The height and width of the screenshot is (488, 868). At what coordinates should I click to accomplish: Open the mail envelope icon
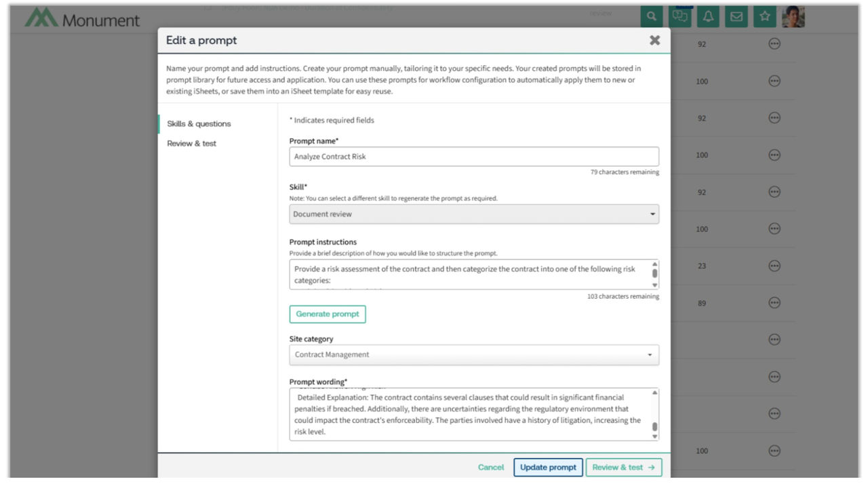click(x=736, y=17)
